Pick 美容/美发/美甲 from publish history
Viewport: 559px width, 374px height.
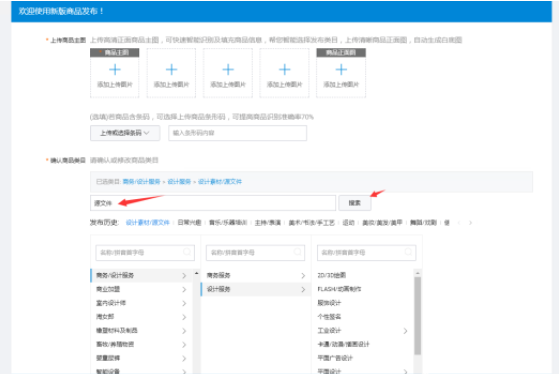click(382, 222)
